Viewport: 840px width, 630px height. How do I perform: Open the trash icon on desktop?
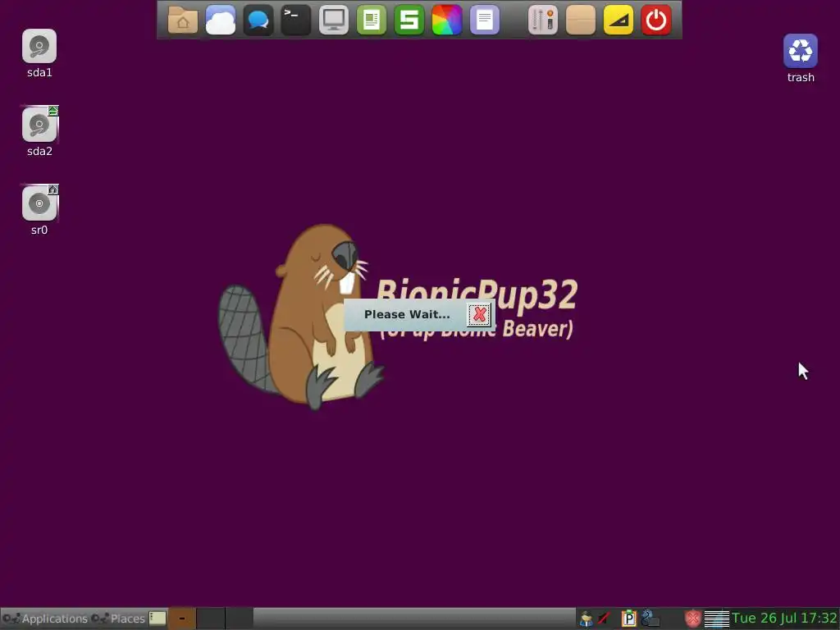click(x=801, y=51)
